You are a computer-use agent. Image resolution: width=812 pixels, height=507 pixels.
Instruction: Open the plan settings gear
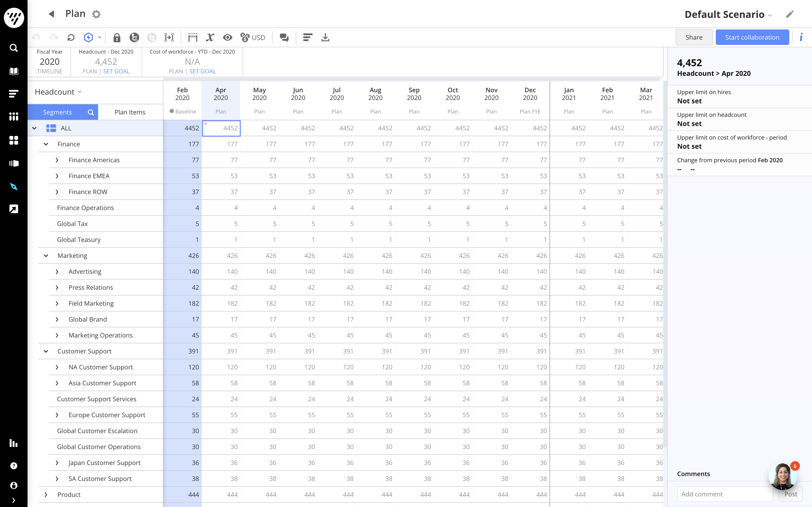pos(96,14)
